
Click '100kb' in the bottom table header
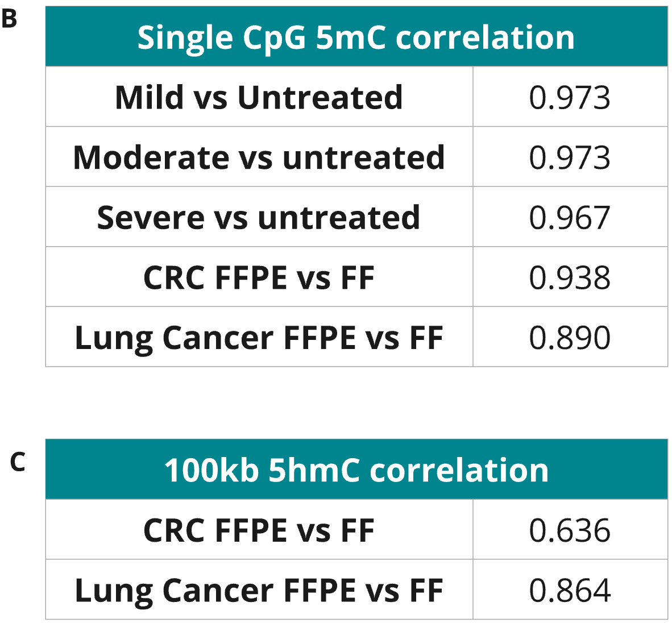point(211,471)
